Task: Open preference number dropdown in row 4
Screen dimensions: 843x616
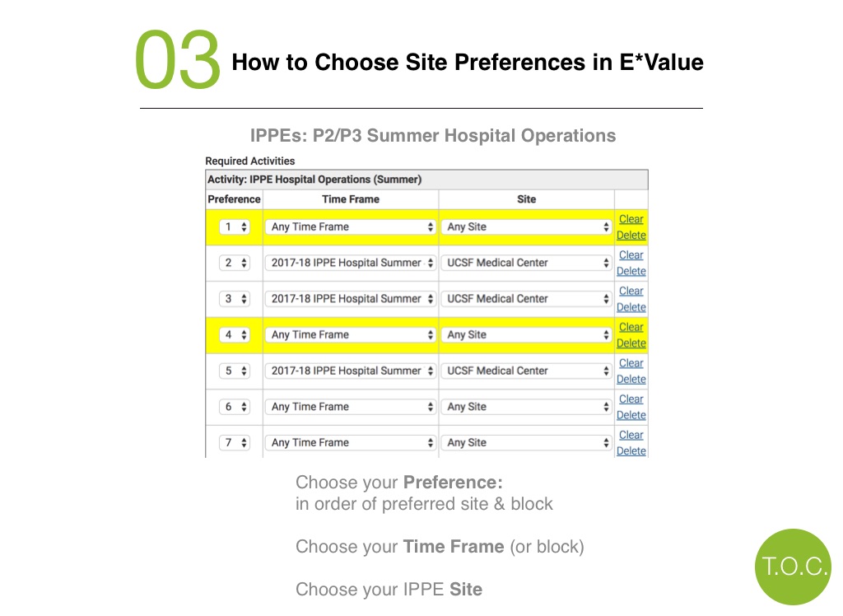Action: coord(235,334)
